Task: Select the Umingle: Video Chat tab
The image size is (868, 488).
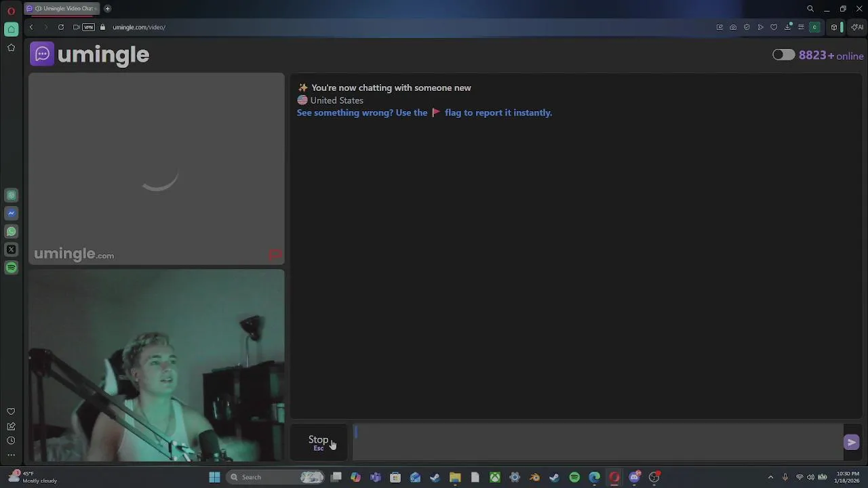Action: click(62, 8)
